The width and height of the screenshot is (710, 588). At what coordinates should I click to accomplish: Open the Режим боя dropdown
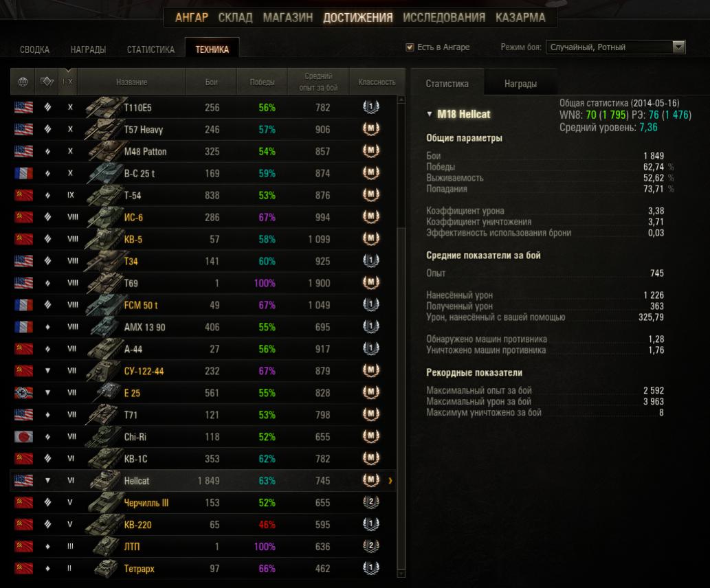(616, 47)
